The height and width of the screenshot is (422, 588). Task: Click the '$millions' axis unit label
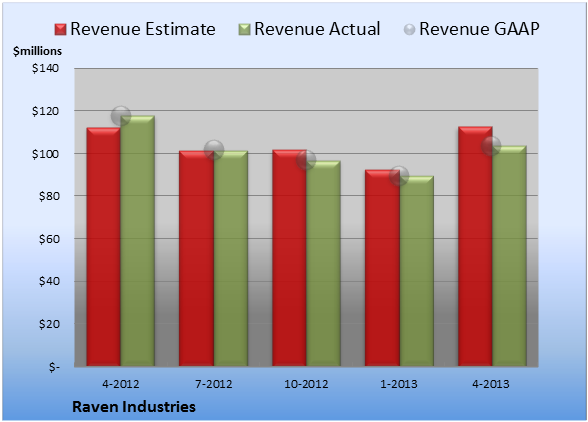pyautogui.click(x=37, y=51)
